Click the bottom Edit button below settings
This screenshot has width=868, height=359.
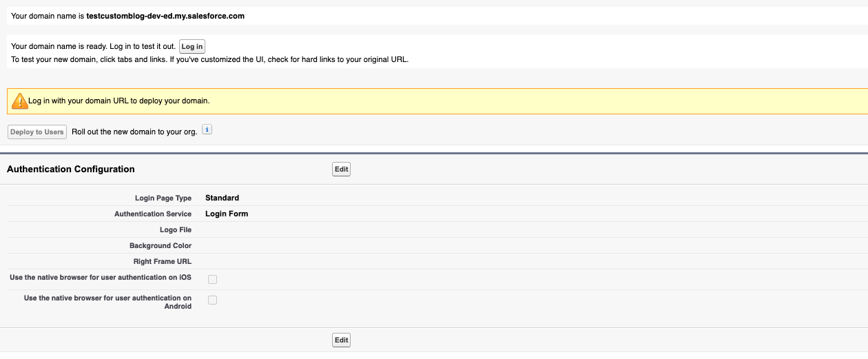[x=341, y=340]
